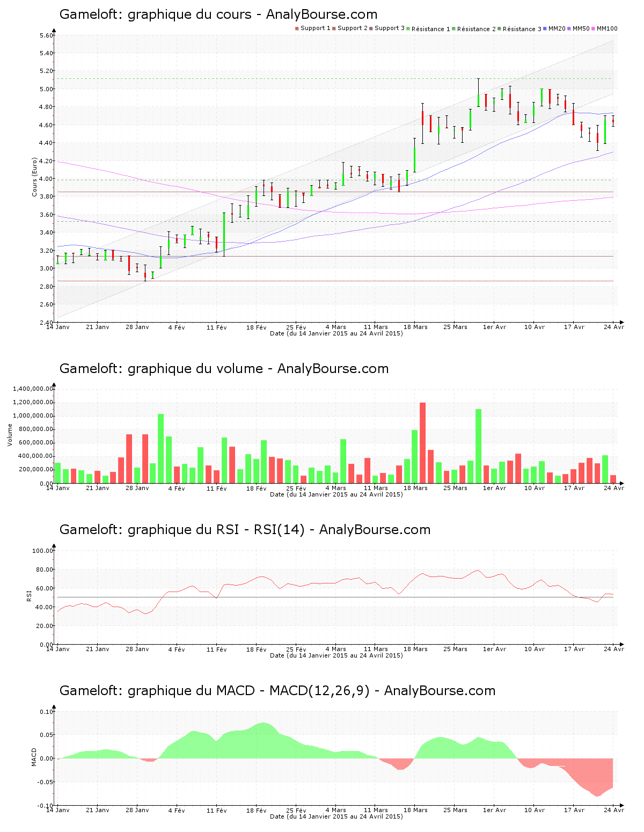Click the tall green volume bar before 1er Avr
The width and height of the screenshot is (644, 832).
478,446
